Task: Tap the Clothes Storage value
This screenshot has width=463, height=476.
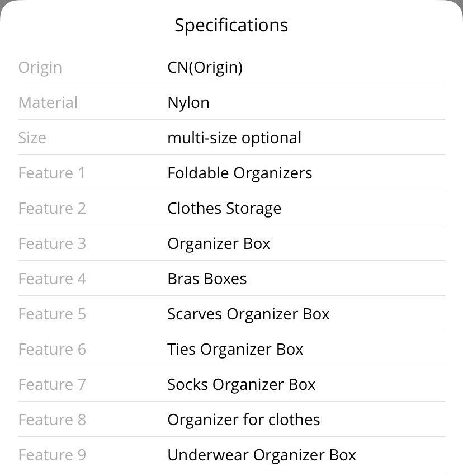Action: [225, 209]
